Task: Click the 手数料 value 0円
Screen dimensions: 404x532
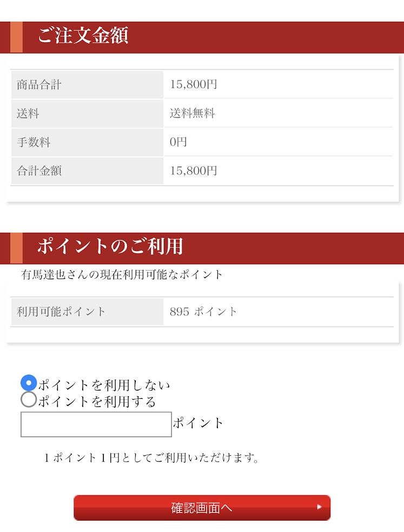Action: tap(178, 142)
